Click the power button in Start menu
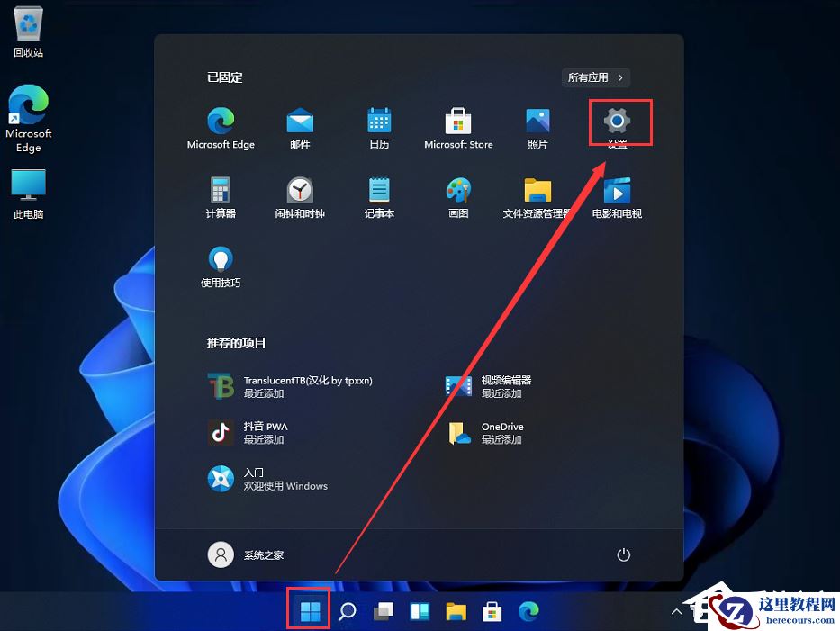This screenshot has height=631, width=840. [624, 555]
